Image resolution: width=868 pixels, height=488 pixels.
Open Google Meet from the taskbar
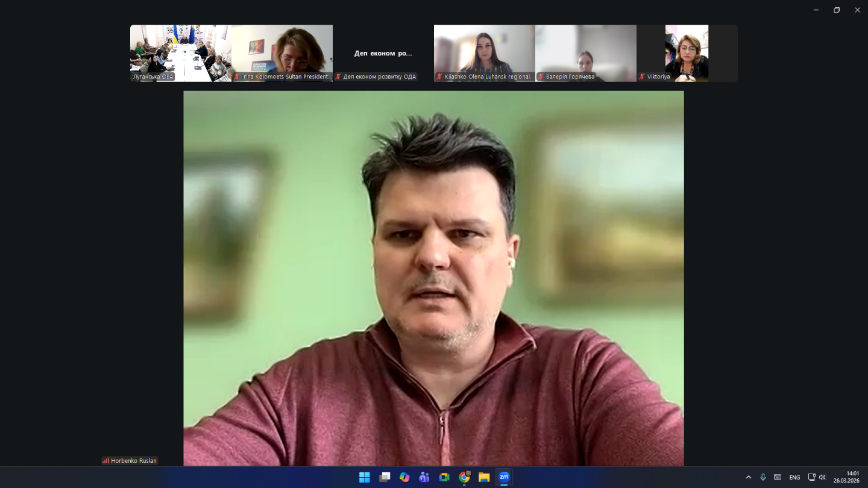[444, 477]
